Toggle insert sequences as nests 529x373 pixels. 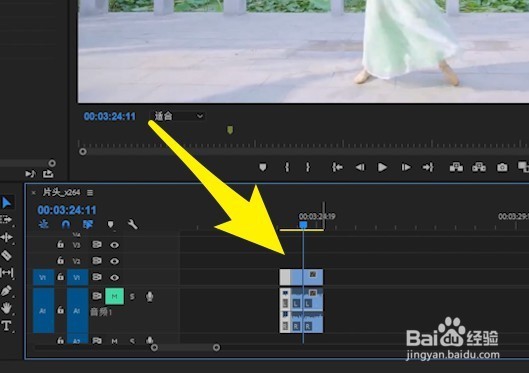(x=44, y=224)
